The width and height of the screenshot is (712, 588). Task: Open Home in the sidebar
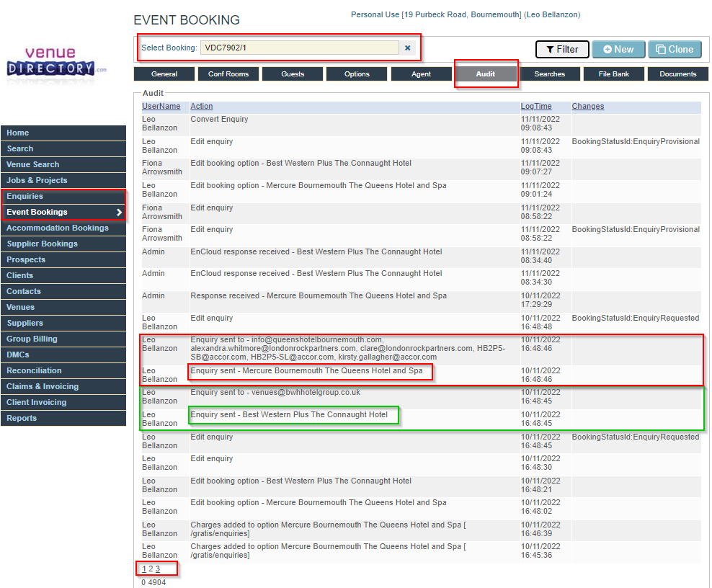point(63,133)
